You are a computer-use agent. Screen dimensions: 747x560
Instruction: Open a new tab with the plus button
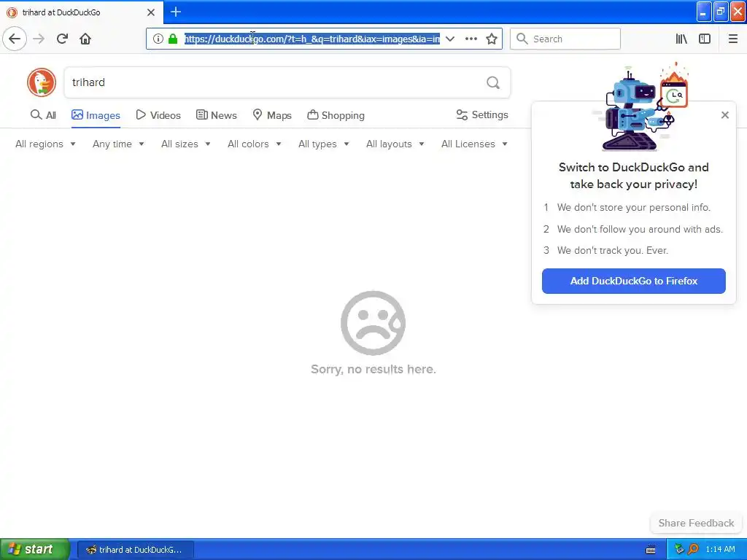[x=176, y=12]
